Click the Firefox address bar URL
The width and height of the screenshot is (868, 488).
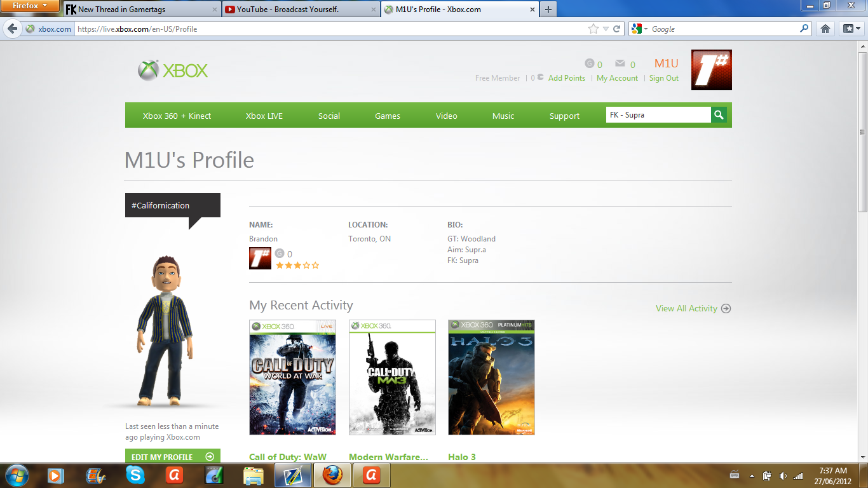[x=330, y=29]
